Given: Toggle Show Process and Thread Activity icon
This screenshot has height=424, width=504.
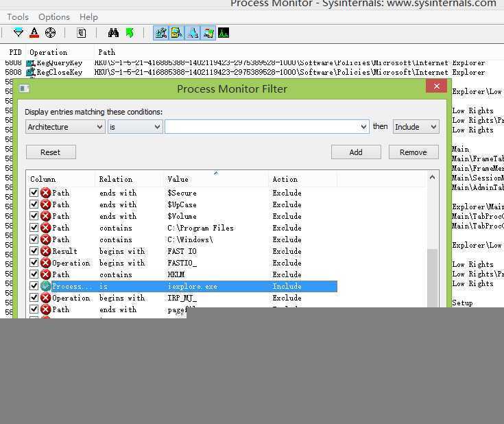Looking at the screenshot, I should (208, 33).
